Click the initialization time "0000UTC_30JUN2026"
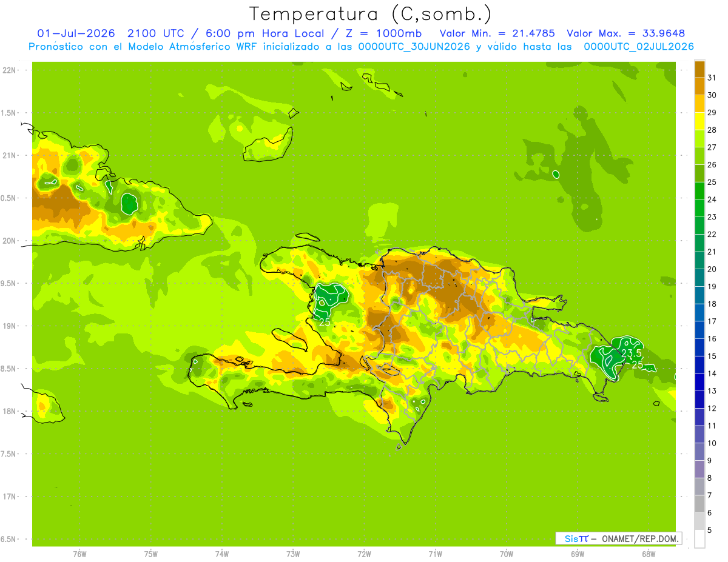The image size is (728, 562). tap(414, 47)
